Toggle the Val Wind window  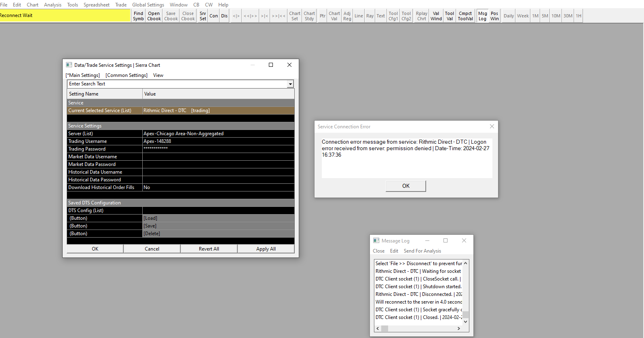pyautogui.click(x=436, y=16)
